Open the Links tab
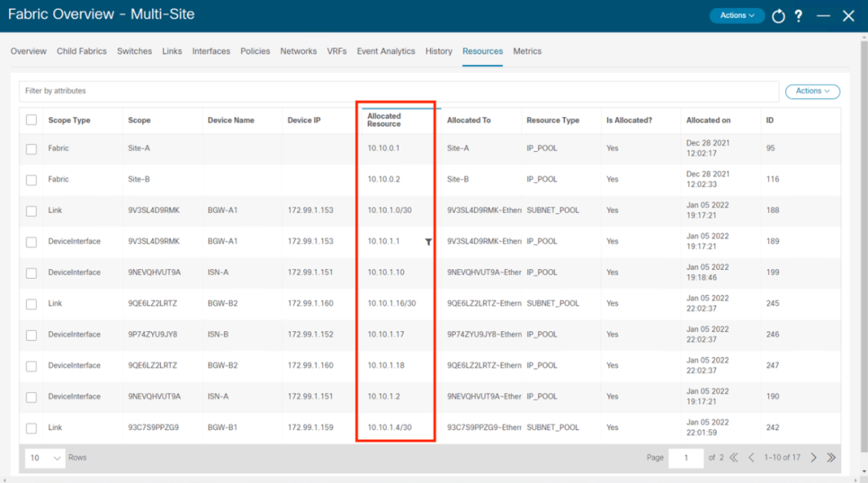868x483 pixels. (172, 51)
